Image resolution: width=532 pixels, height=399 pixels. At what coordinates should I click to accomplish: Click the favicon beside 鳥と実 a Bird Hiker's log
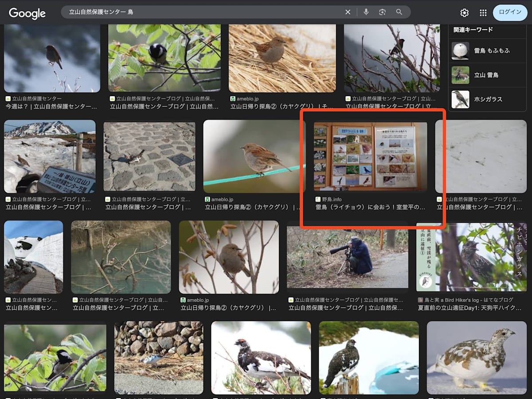point(420,300)
